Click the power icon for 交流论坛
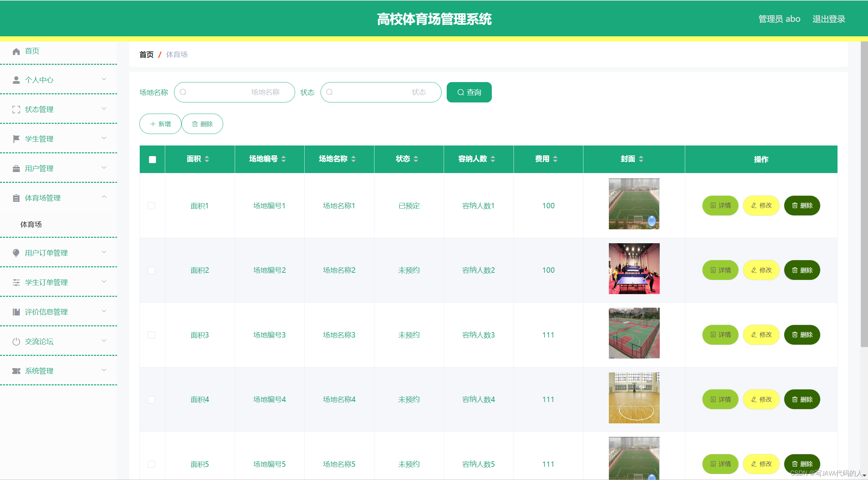This screenshot has height=480, width=868. tap(16, 342)
